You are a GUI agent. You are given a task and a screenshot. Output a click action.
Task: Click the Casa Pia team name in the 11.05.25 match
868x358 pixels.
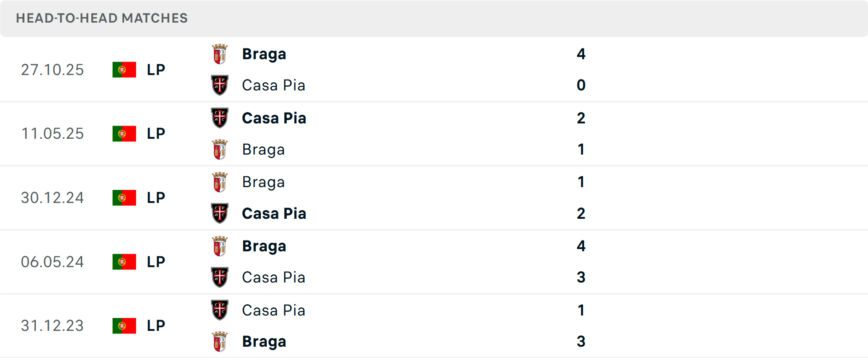tap(274, 118)
